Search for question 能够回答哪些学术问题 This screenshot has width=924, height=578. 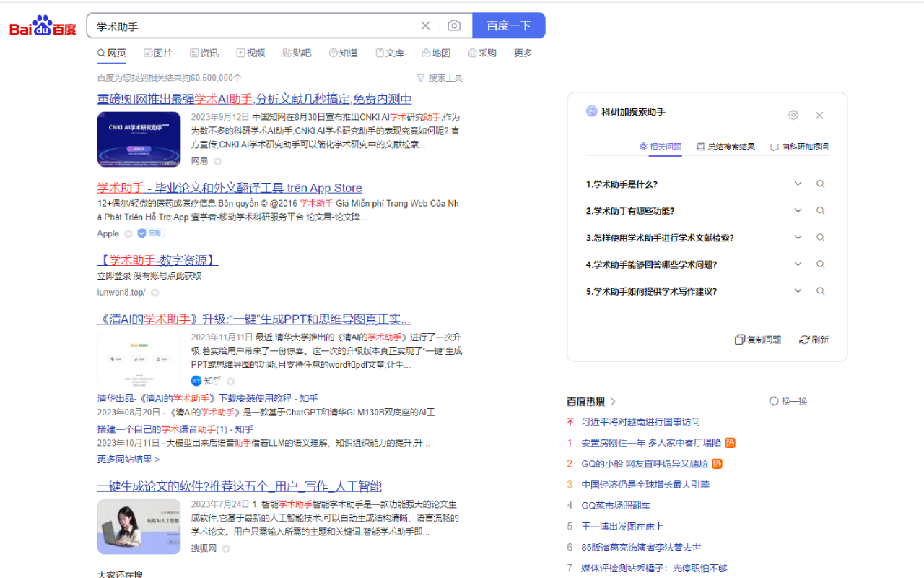coord(821,264)
